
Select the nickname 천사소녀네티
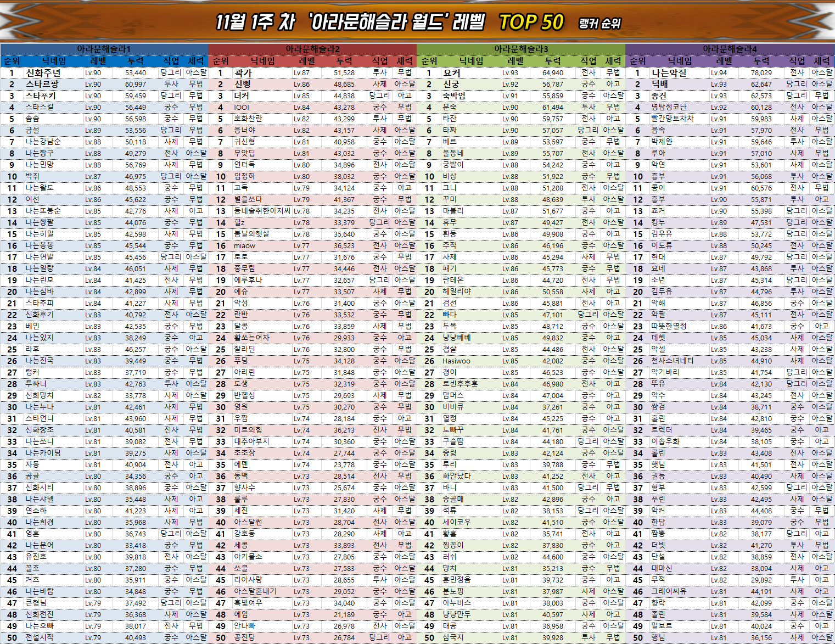[x=672, y=361]
